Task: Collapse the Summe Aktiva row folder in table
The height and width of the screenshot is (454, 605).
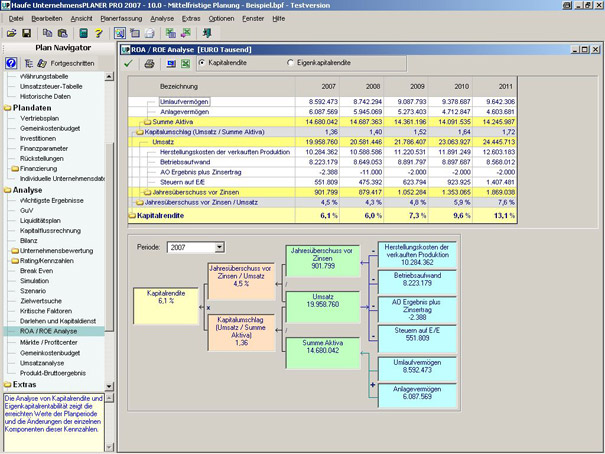Action: pos(147,122)
